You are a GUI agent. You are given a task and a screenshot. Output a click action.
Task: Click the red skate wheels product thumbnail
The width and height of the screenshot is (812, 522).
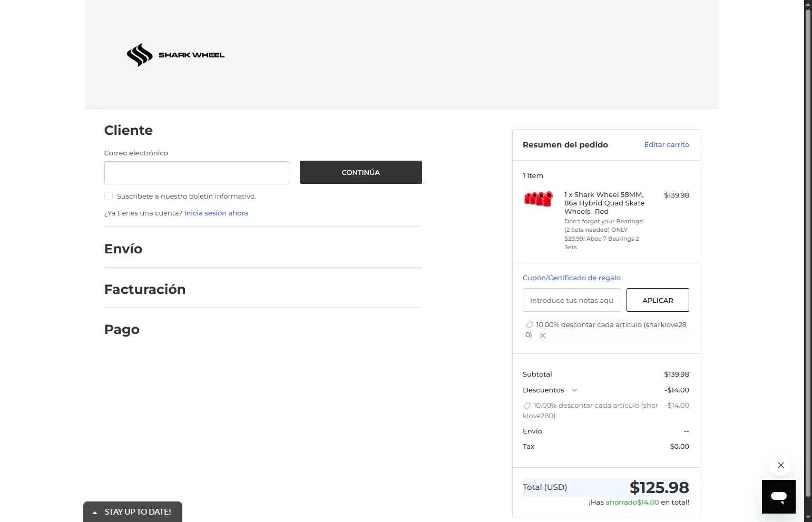click(x=539, y=199)
